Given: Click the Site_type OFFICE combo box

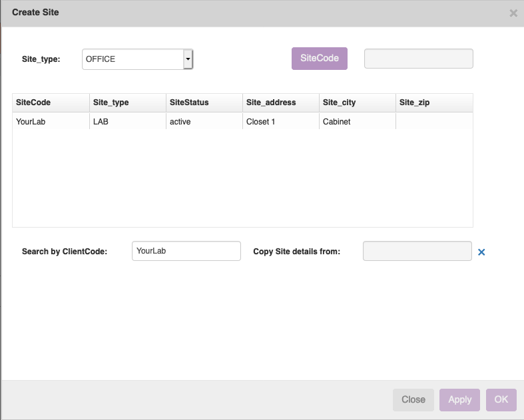Looking at the screenshot, I should point(132,59).
